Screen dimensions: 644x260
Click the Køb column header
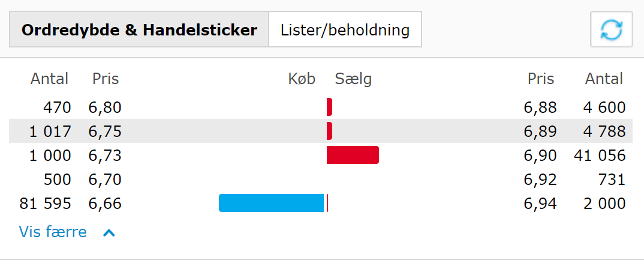point(302,79)
